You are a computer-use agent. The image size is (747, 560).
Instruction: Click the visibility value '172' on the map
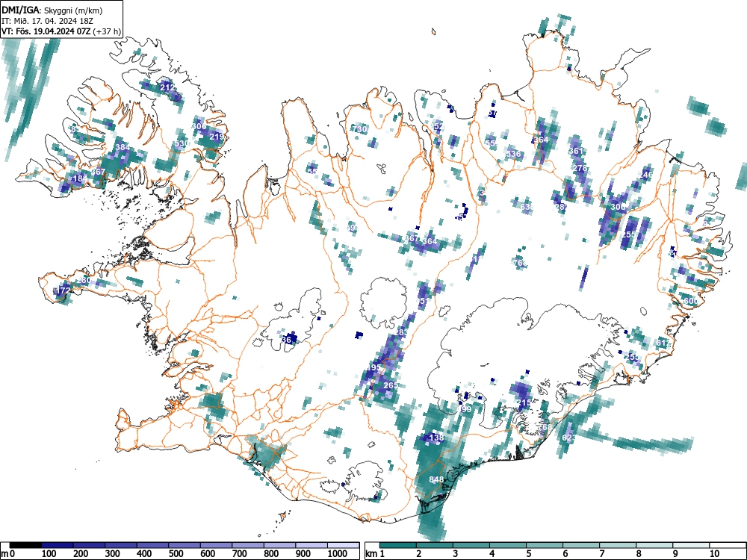point(63,290)
